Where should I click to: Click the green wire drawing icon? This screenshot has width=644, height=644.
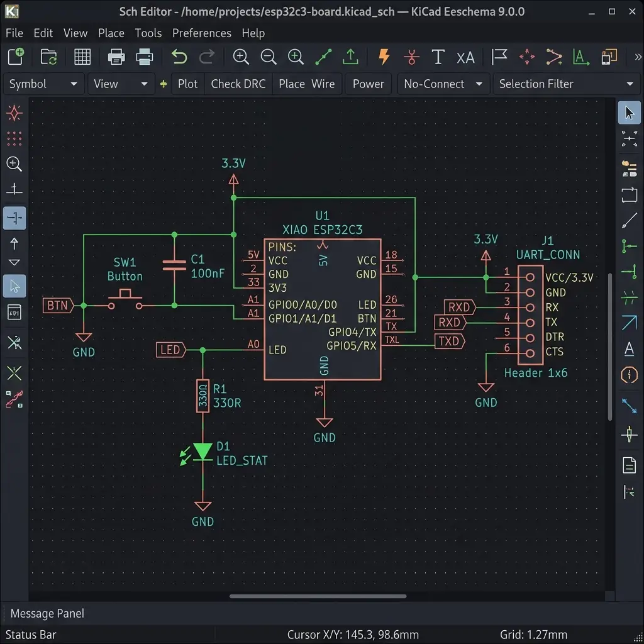click(x=323, y=57)
